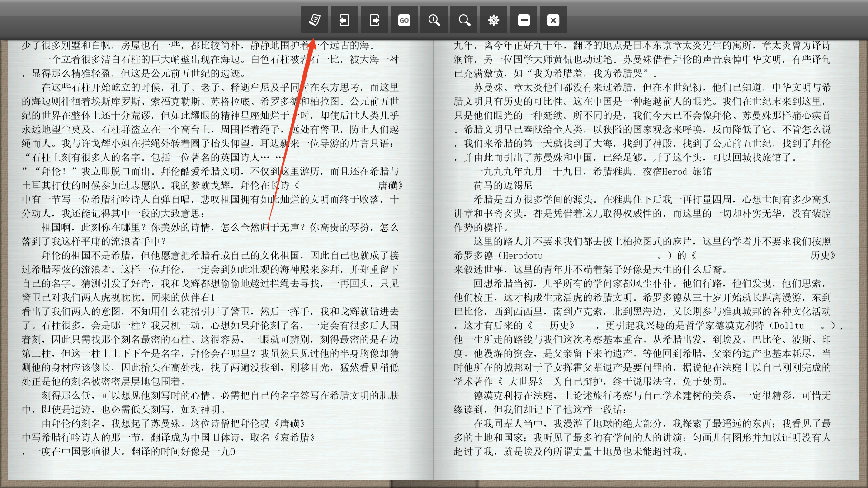Viewport: 868px width, 488px height.
Task: Open the GO jump-to-page button
Action: pos(404,20)
